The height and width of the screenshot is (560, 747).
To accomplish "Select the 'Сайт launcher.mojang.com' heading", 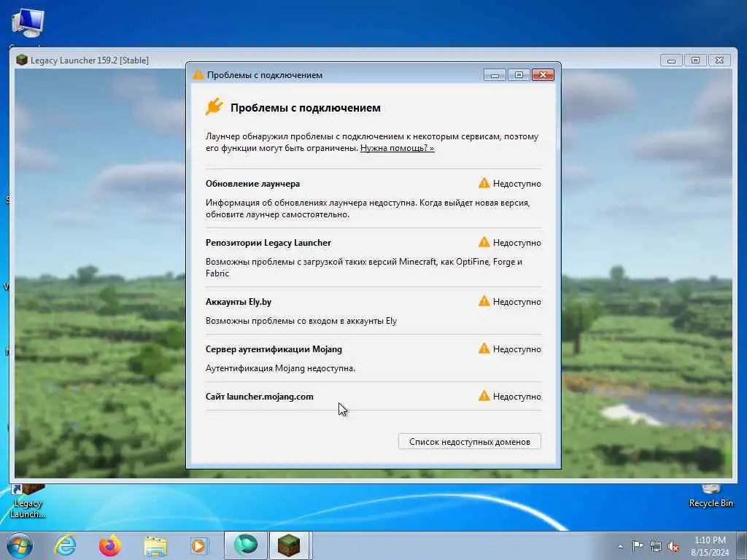I will click(259, 397).
